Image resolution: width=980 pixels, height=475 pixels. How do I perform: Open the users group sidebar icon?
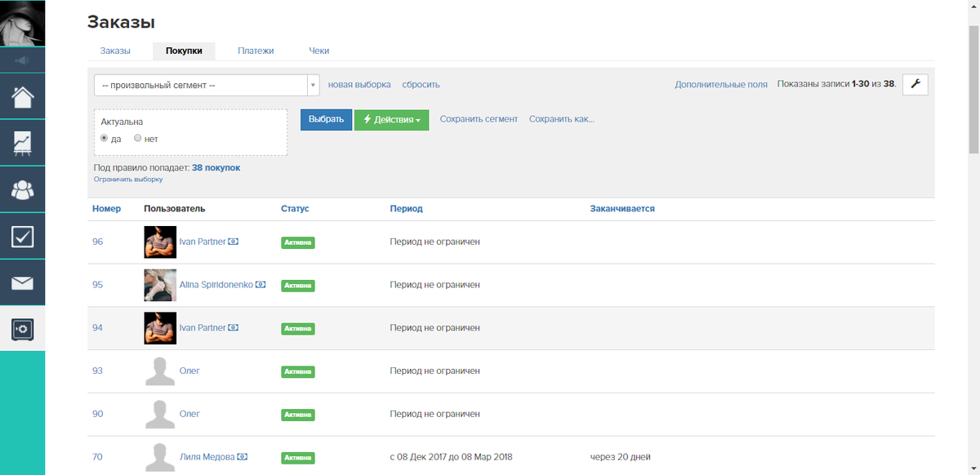coord(22,189)
